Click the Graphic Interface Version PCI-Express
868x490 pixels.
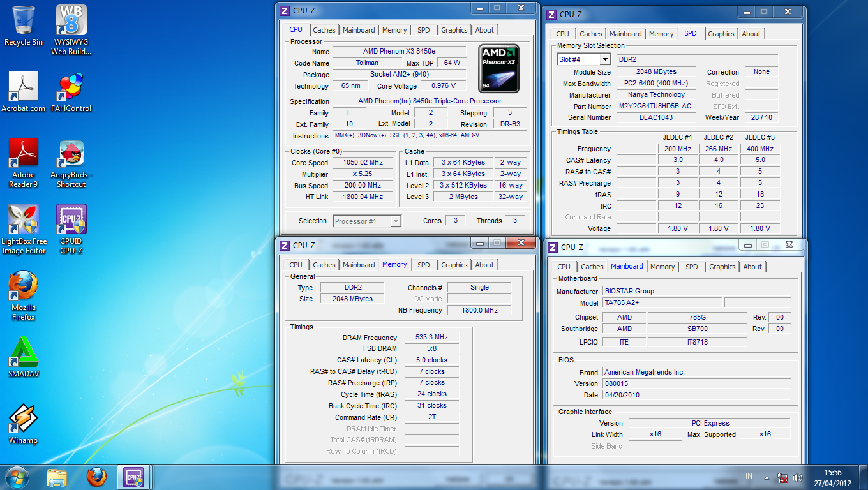710,423
